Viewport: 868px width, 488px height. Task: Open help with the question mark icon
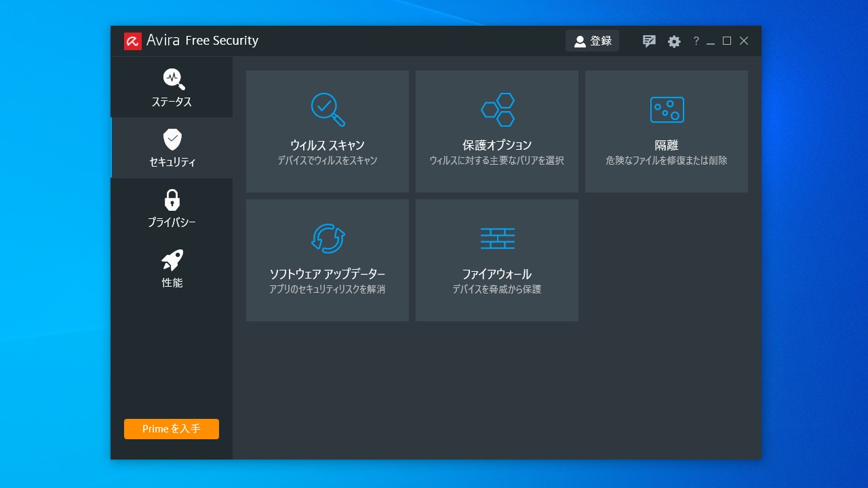coord(696,41)
